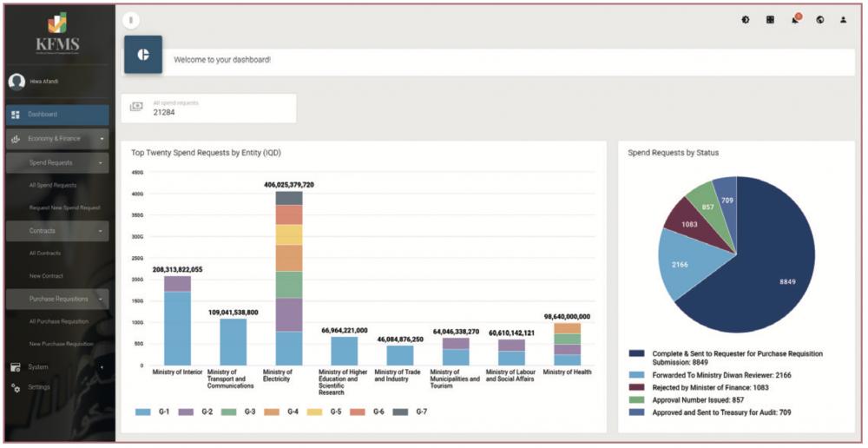Screen dimensions: 868x448
Task: Open the user account icon in header
Action: 843,20
